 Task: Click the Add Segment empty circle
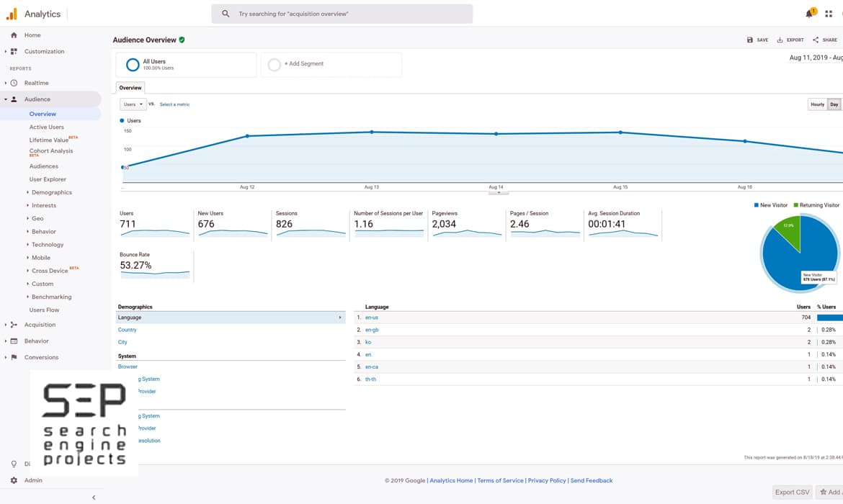point(275,65)
